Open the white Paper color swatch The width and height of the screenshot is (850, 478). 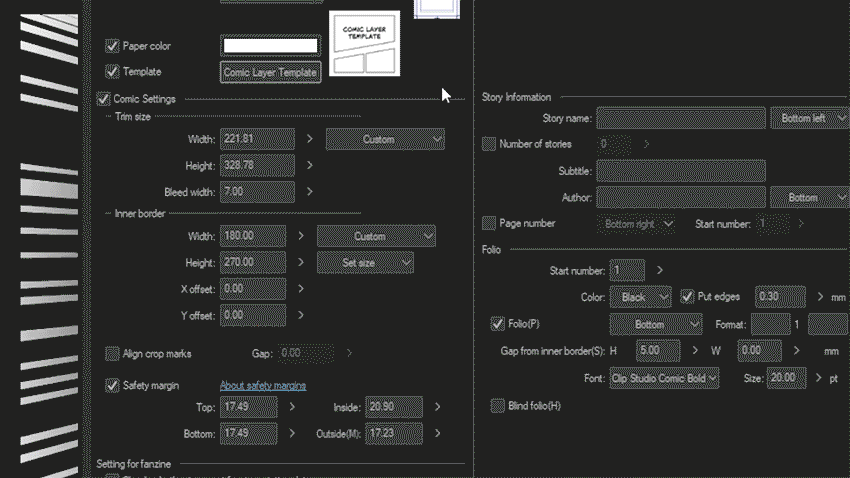271,46
